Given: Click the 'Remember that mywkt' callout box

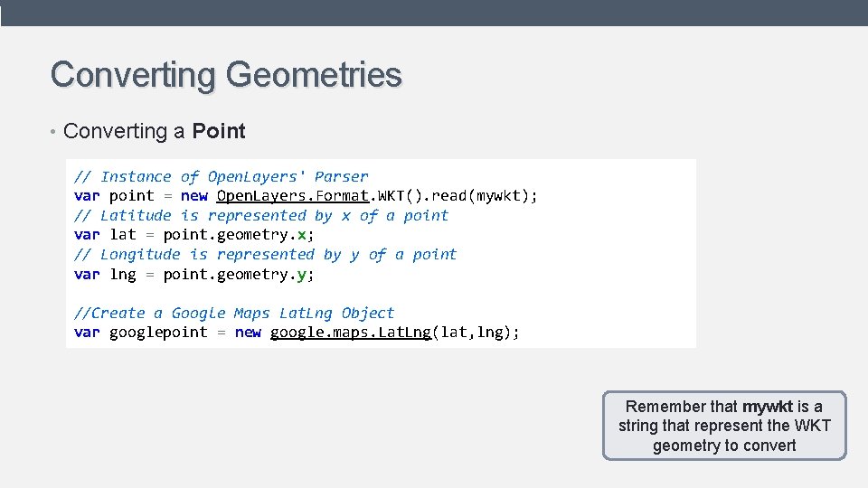Looking at the screenshot, I should [x=724, y=426].
